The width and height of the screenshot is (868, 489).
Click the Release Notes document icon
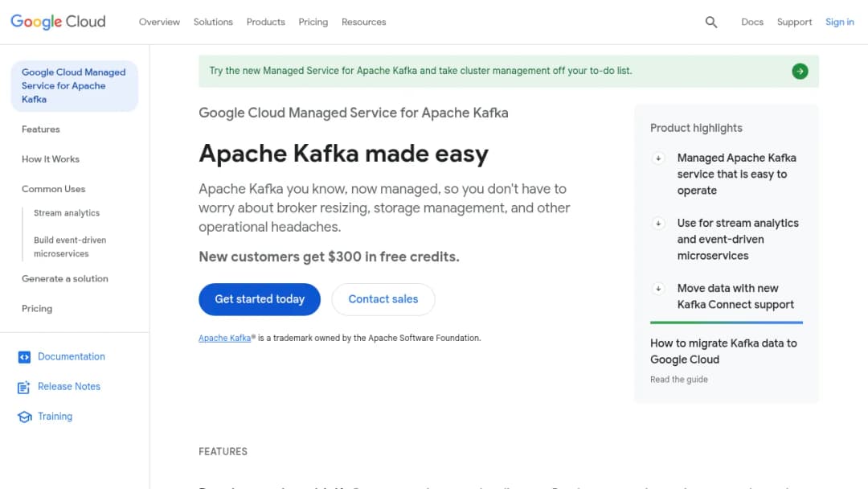point(24,387)
